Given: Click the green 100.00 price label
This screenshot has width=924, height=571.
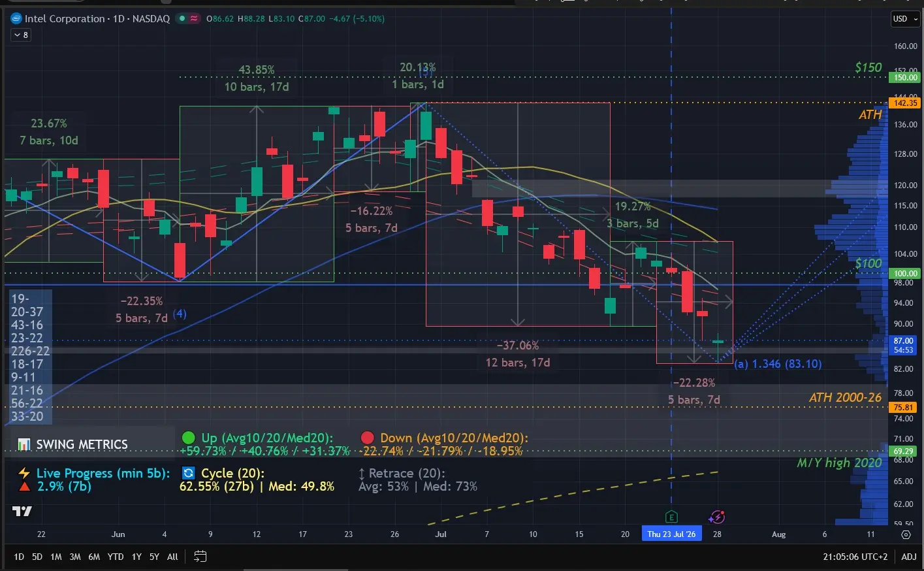Looking at the screenshot, I should click(x=905, y=273).
